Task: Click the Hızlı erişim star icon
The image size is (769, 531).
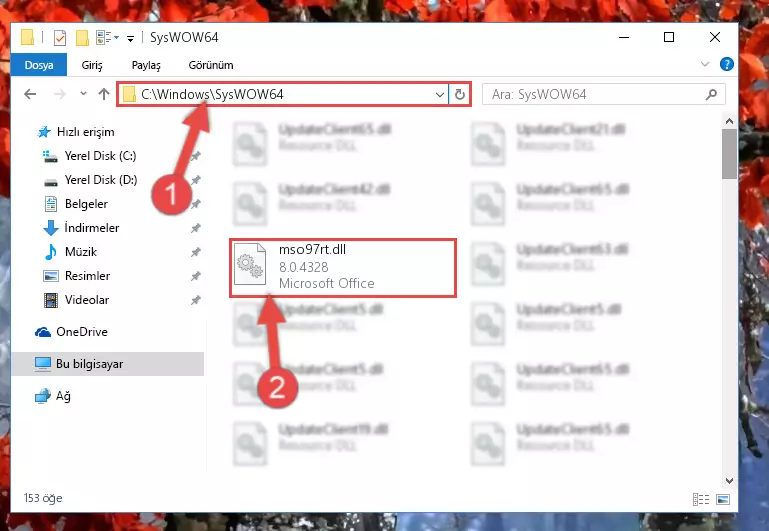Action: click(44, 132)
